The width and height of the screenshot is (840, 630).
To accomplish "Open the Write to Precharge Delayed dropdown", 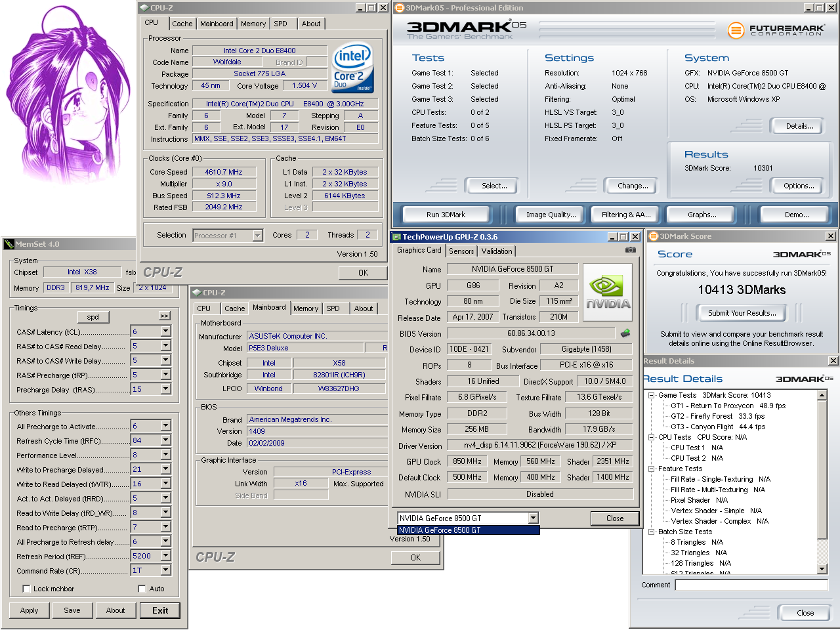I will click(x=165, y=469).
